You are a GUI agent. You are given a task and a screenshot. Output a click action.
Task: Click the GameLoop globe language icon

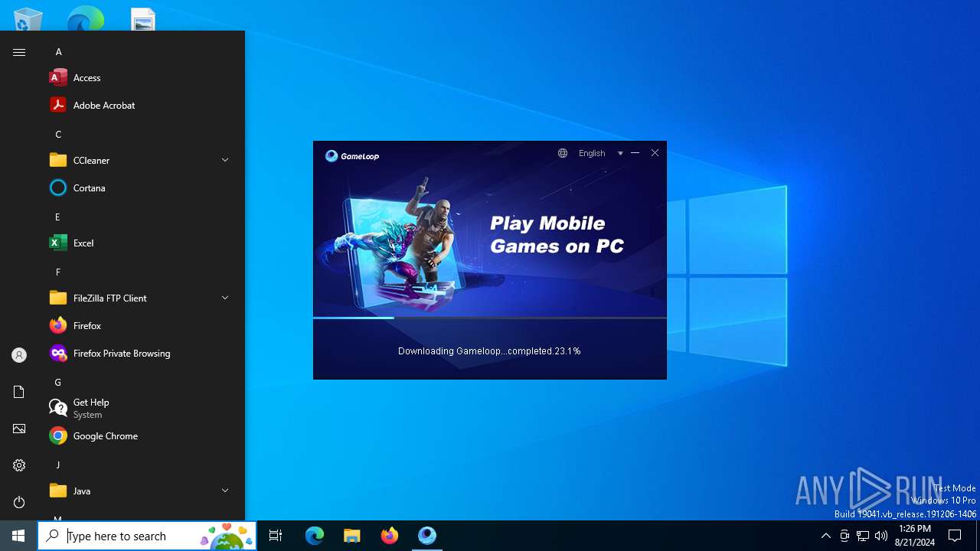point(563,153)
